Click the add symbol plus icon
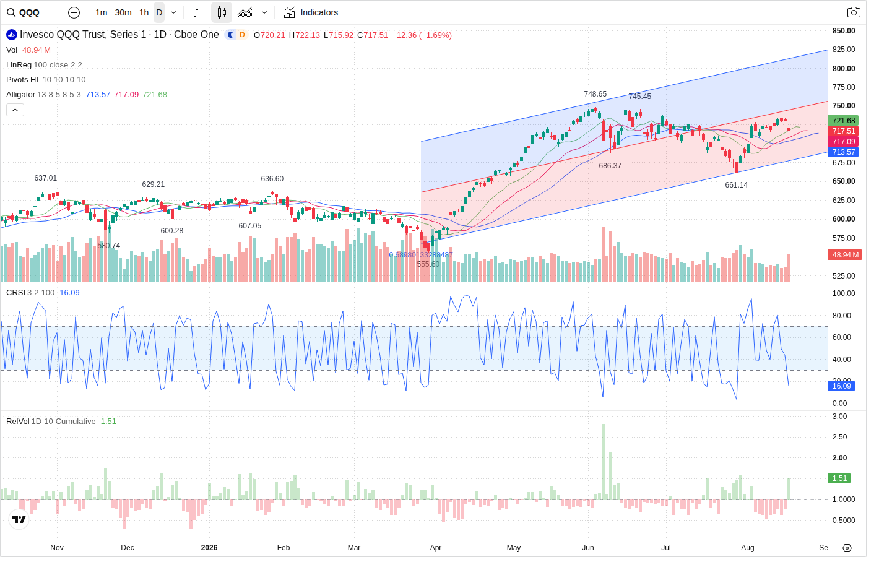The width and height of the screenshot is (879, 588). pyautogui.click(x=74, y=12)
